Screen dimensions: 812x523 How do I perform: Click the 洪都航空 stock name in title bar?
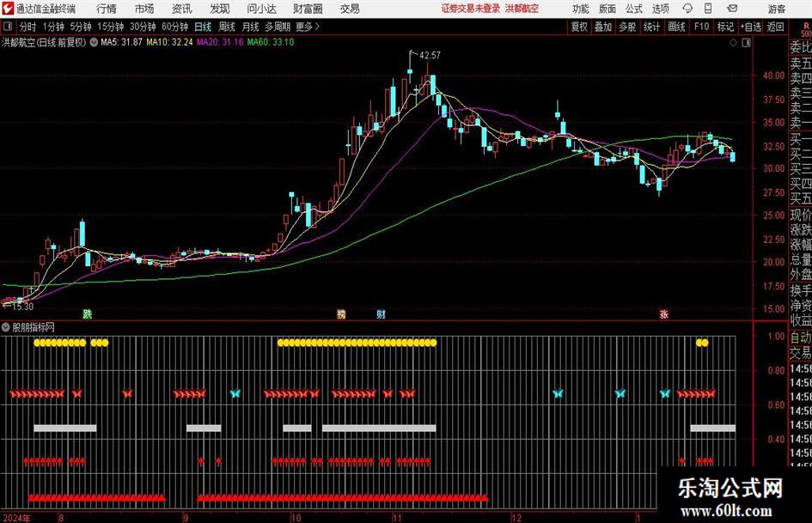[522, 9]
